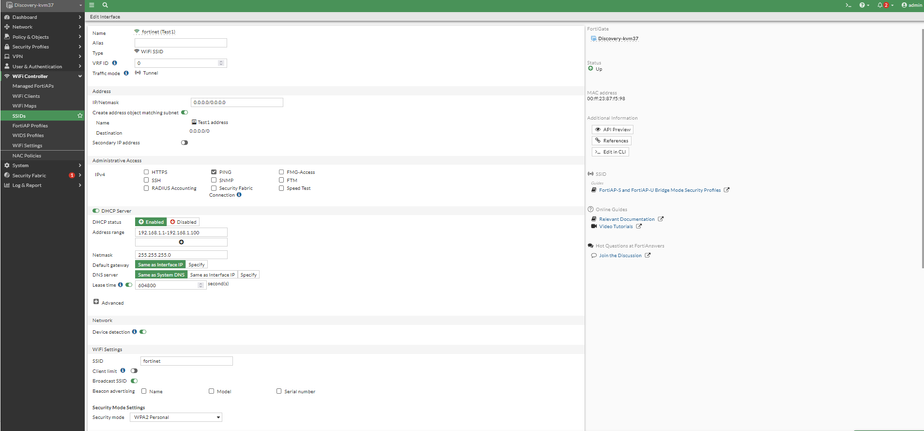The height and width of the screenshot is (431, 924).
Task: Click the VRF ID info icon
Action: click(114, 62)
